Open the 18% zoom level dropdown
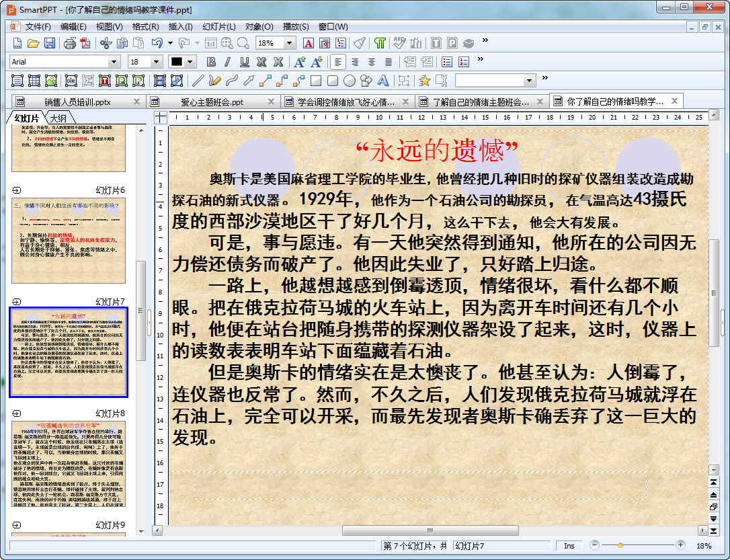 (x=290, y=43)
